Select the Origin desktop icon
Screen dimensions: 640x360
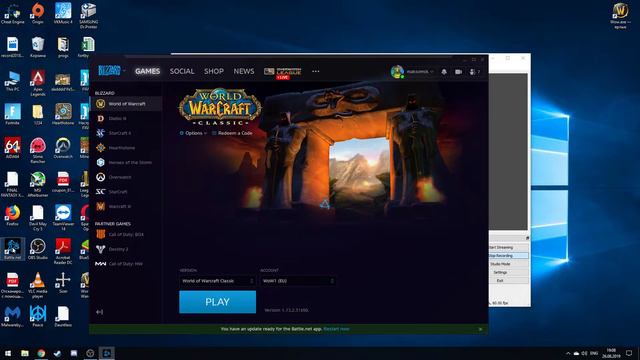tap(38, 13)
